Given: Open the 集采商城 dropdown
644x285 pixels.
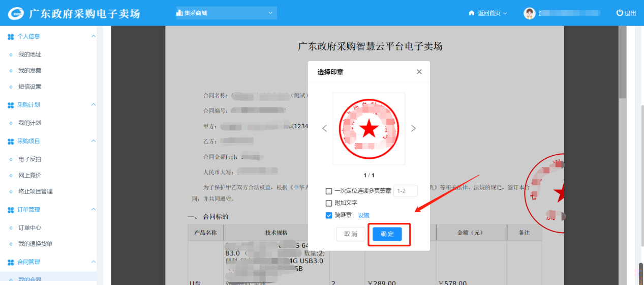Looking at the screenshot, I should click(x=226, y=13).
